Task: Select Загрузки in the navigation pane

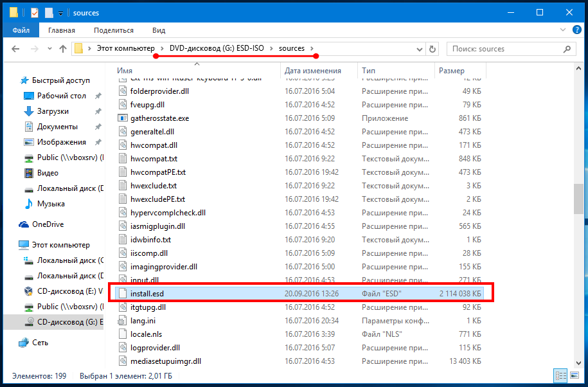Action: tap(53, 111)
